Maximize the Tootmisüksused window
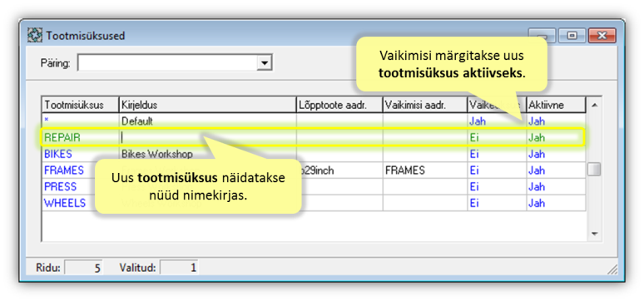The image size is (644, 301). [572, 36]
